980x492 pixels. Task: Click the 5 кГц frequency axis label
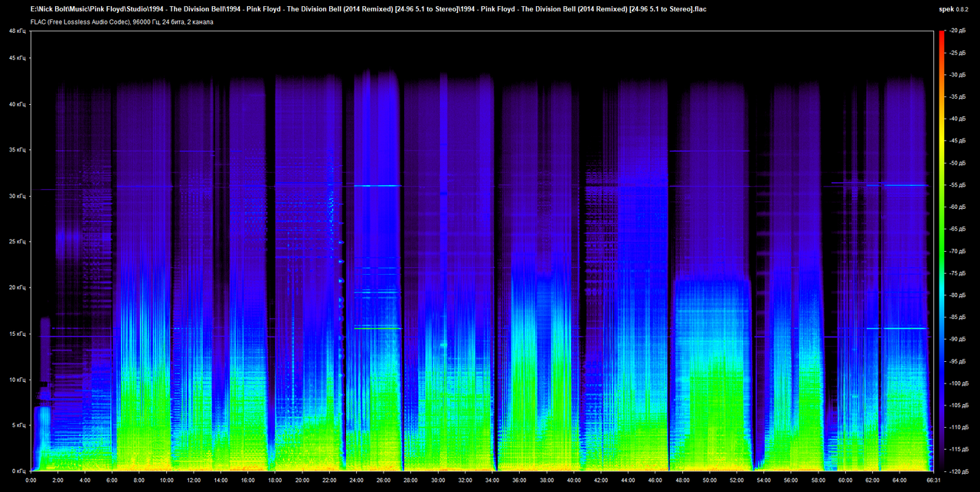(19, 425)
